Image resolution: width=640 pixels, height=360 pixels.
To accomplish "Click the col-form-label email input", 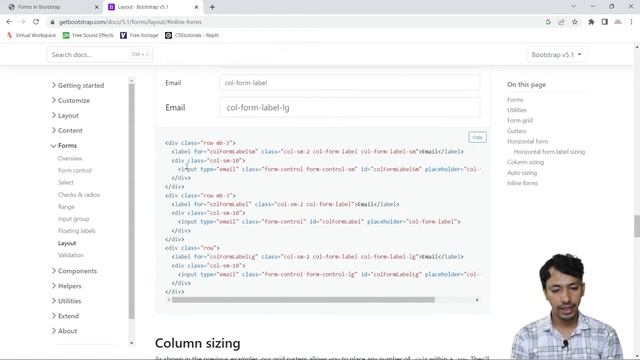I will click(350, 83).
